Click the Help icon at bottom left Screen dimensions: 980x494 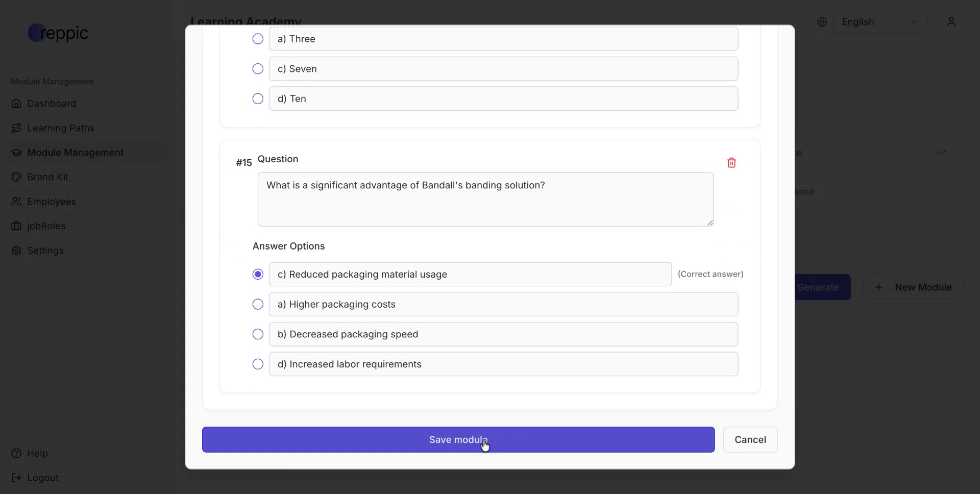tap(17, 453)
